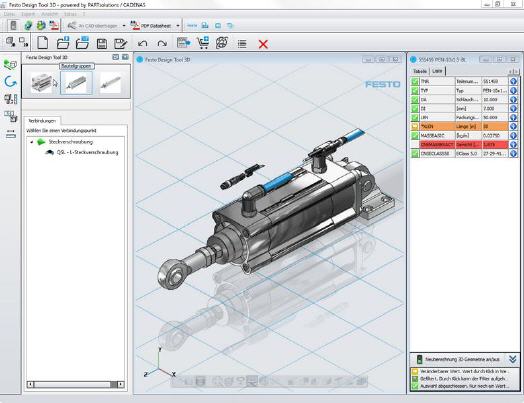Open the Verbindungen tab
This screenshot has width=524, height=403.
click(42, 121)
